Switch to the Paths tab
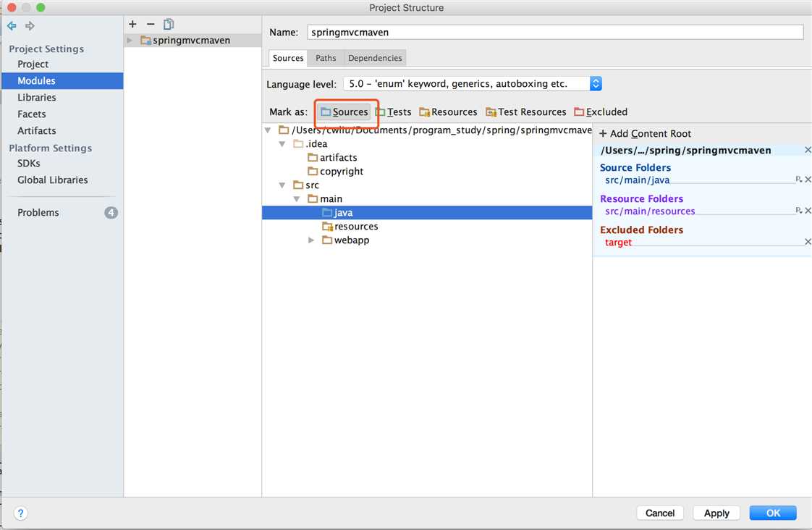Viewport: 812px width, 530px height. coord(326,58)
